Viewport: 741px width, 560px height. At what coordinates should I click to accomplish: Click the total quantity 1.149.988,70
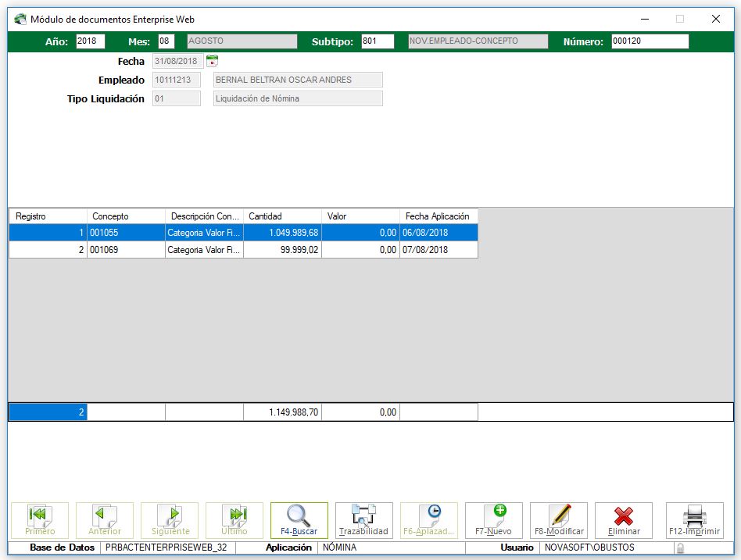pos(283,412)
